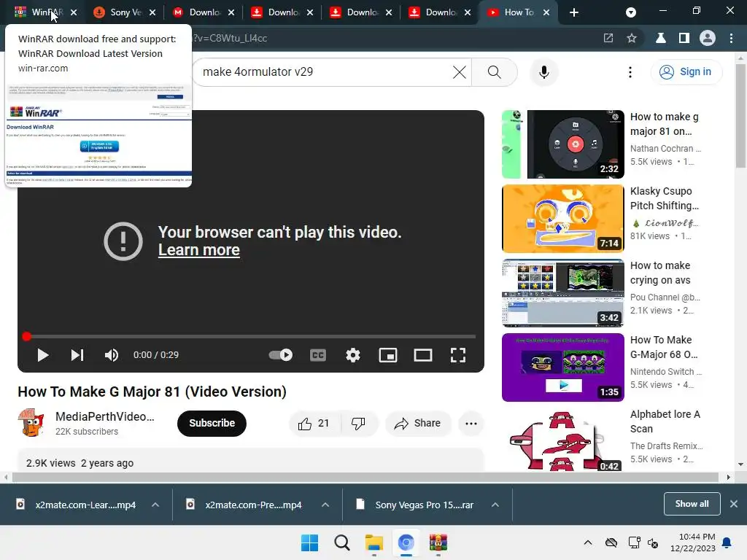Close the How To YouTube tab
The width and height of the screenshot is (747, 560).
(546, 12)
